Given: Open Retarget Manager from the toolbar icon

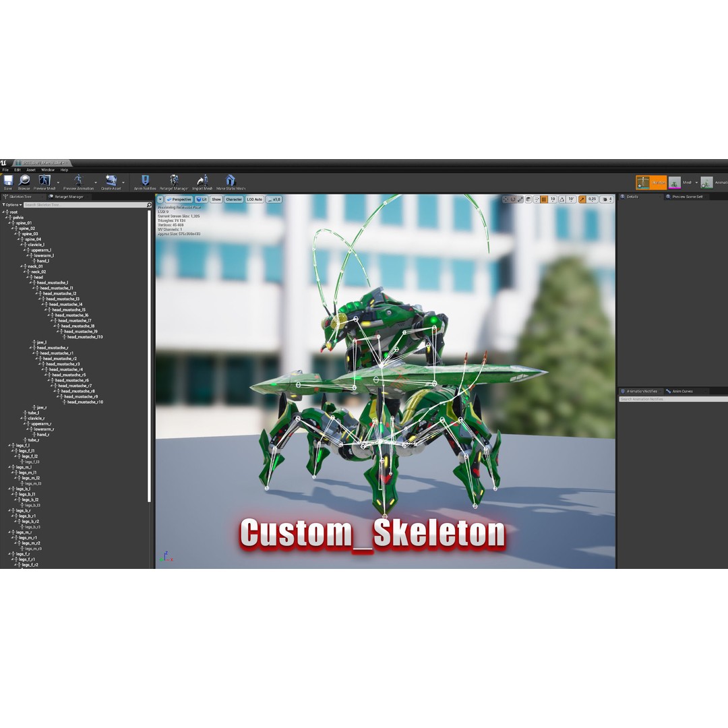Looking at the screenshot, I should (174, 180).
